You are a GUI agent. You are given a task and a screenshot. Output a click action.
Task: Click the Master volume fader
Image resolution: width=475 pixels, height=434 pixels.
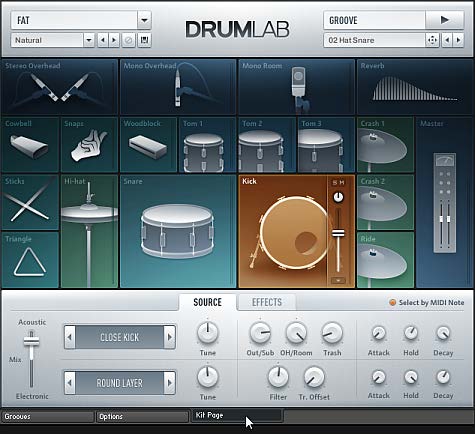445,219
